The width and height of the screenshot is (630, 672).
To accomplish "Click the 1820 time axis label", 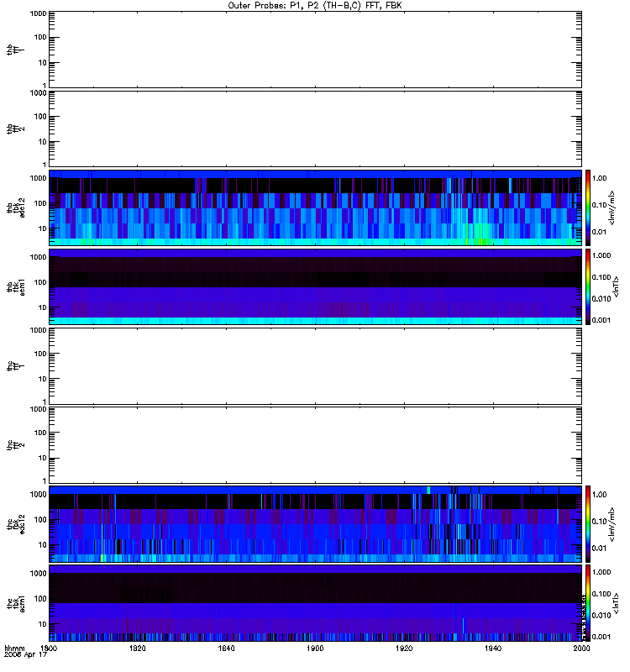I will pos(137,648).
